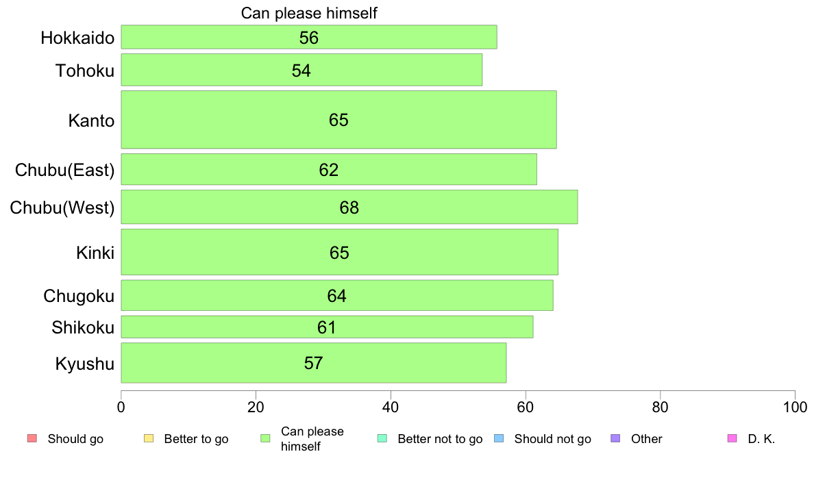Select the Kanto bar showing 65
The height and width of the screenshot is (504, 814).
339,119
